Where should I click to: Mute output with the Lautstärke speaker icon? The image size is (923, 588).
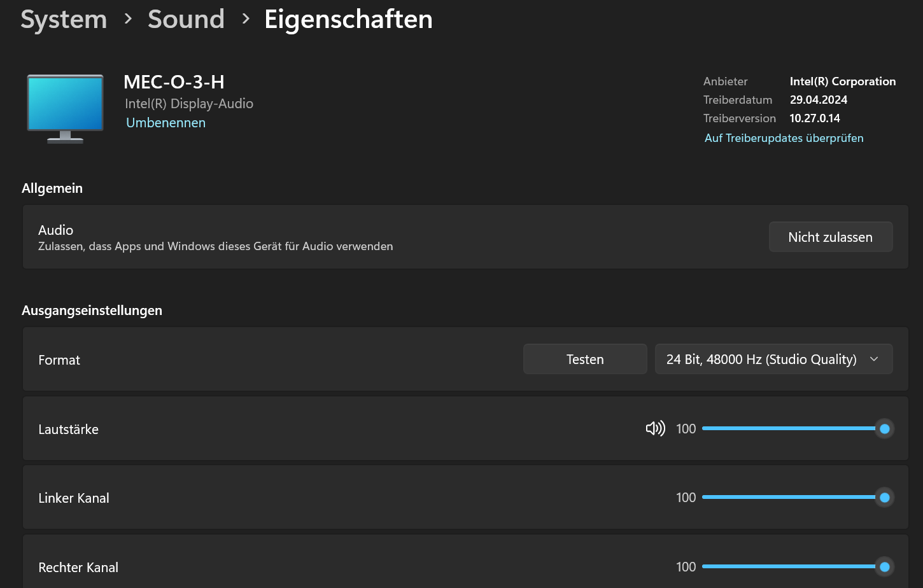[655, 428]
